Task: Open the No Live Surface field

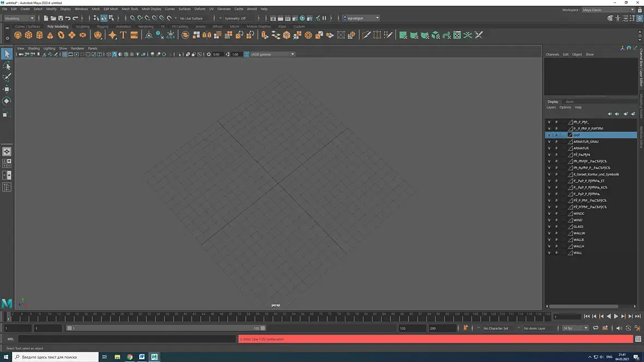Action: (x=192, y=18)
